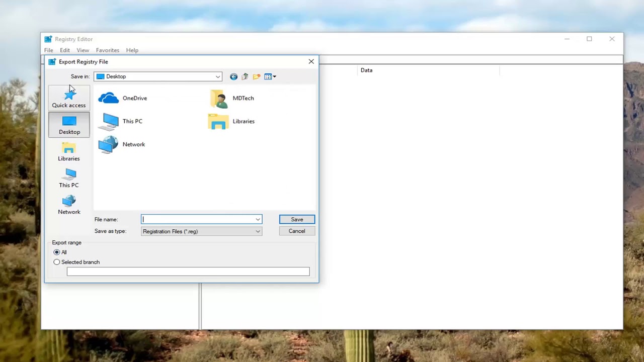The height and width of the screenshot is (362, 644).
Task: Click the Selected branch text field
Action: [188, 271]
